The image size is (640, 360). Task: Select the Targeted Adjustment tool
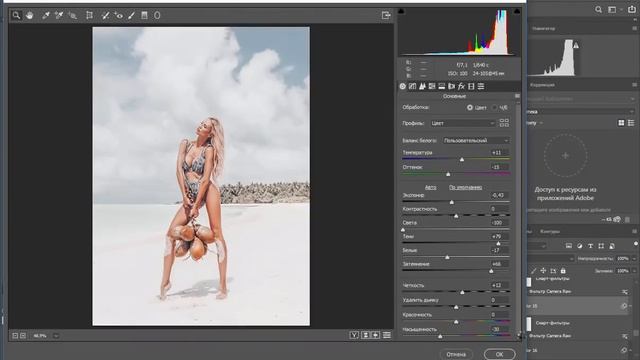73,16
